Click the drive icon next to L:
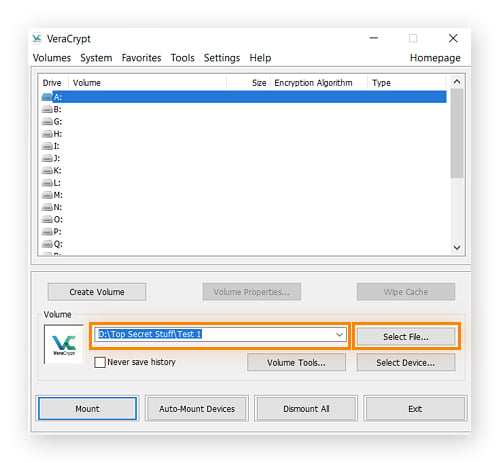This screenshot has width=499, height=463. 47,183
